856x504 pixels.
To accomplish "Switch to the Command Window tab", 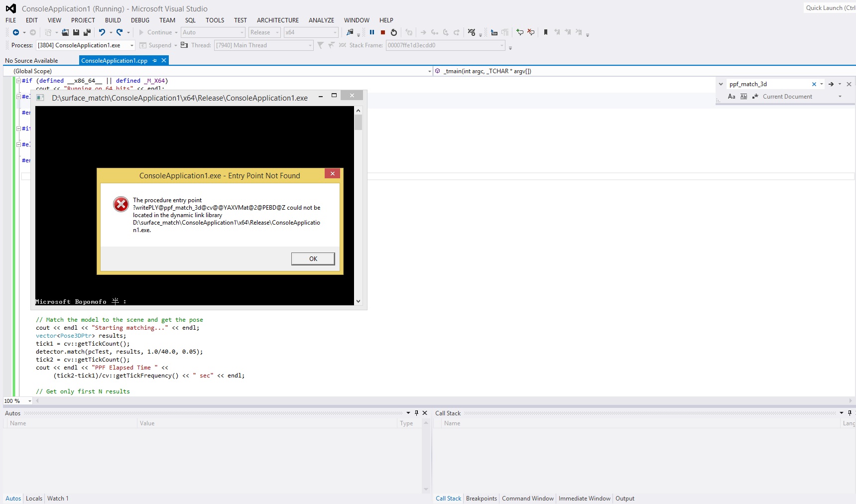I will point(528,499).
